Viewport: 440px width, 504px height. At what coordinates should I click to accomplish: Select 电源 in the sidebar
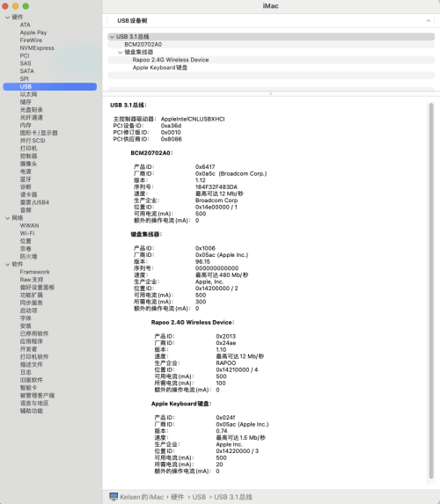pyautogui.click(x=26, y=172)
